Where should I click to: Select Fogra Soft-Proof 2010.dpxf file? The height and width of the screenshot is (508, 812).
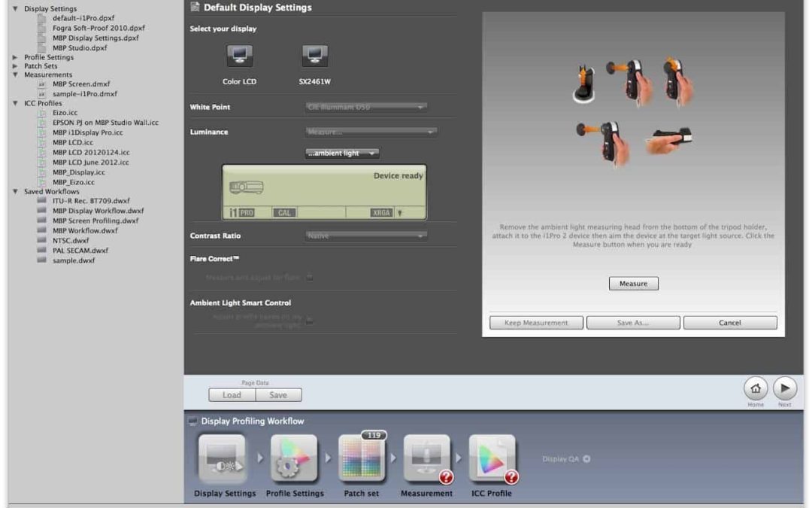(98, 28)
